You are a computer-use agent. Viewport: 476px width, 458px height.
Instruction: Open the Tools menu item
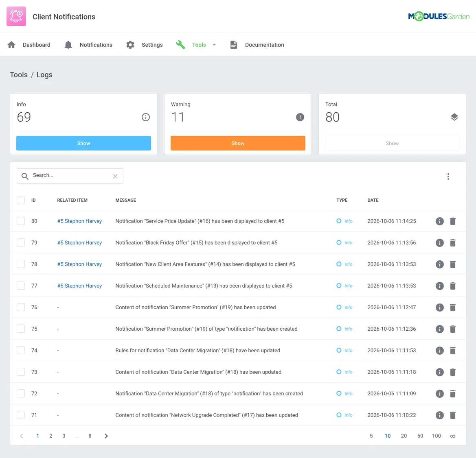199,45
